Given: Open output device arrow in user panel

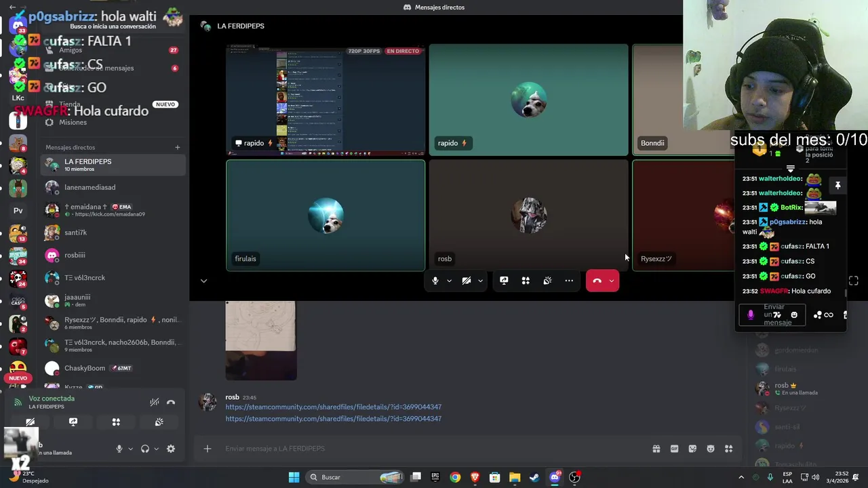Looking at the screenshot, I should coord(156,449).
